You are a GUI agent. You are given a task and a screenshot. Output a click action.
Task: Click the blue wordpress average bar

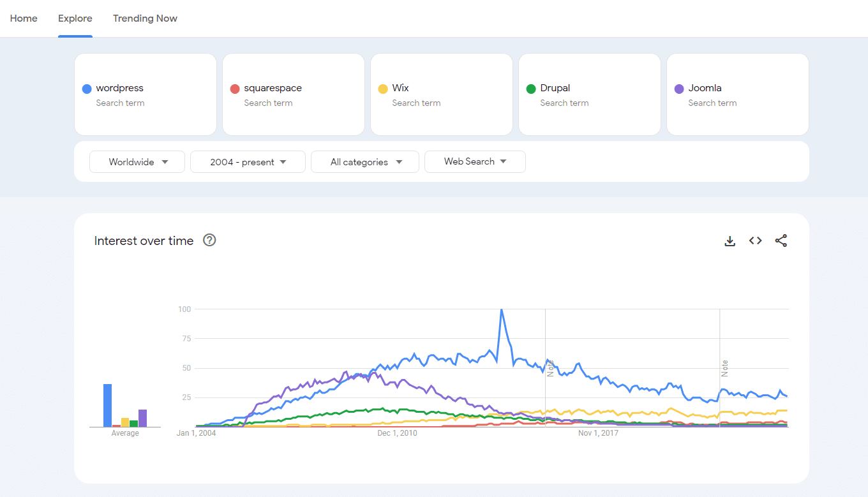click(x=108, y=406)
